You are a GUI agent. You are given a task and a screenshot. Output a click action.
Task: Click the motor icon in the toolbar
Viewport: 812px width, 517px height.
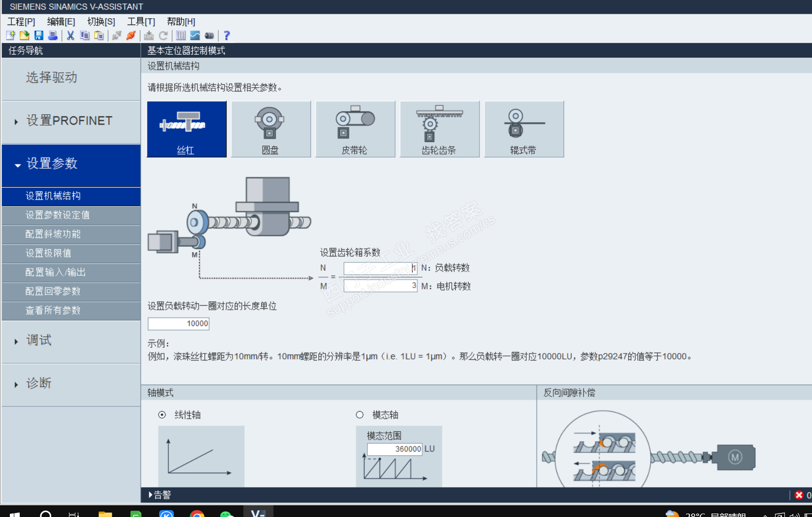[209, 35]
